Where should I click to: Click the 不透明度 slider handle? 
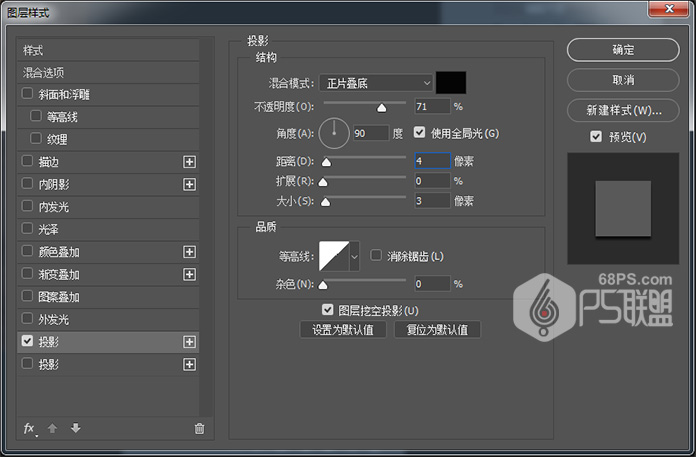[x=381, y=108]
